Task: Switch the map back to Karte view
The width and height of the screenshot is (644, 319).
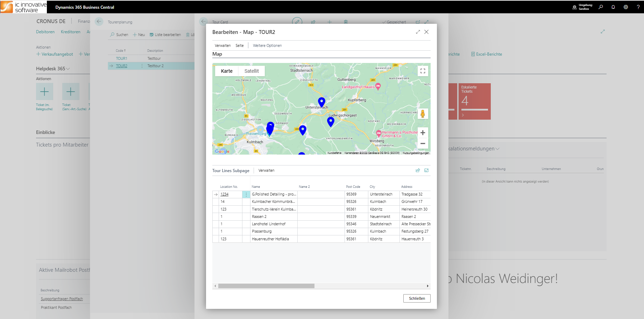Action: (x=226, y=71)
